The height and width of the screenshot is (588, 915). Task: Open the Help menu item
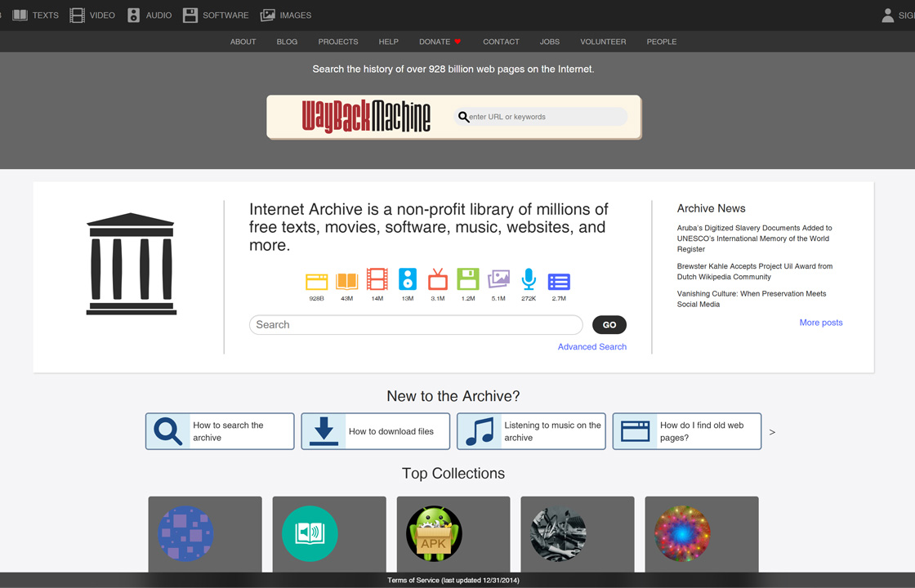[389, 42]
